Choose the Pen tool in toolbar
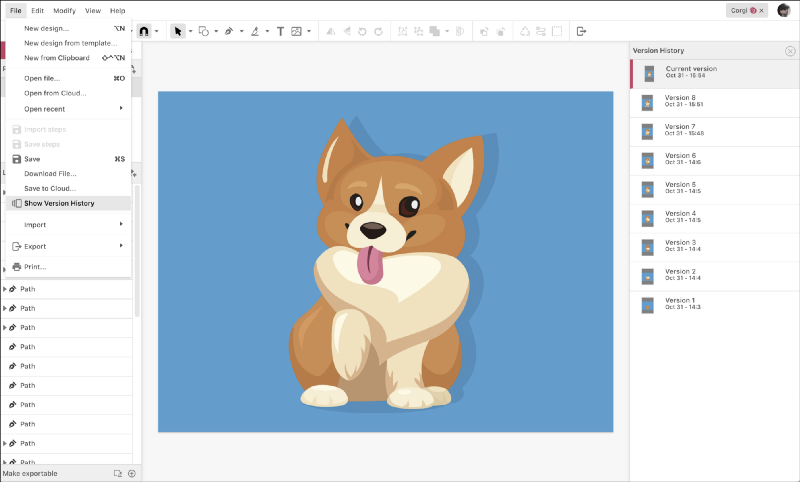Viewport: 800px width, 482px height. [x=229, y=31]
